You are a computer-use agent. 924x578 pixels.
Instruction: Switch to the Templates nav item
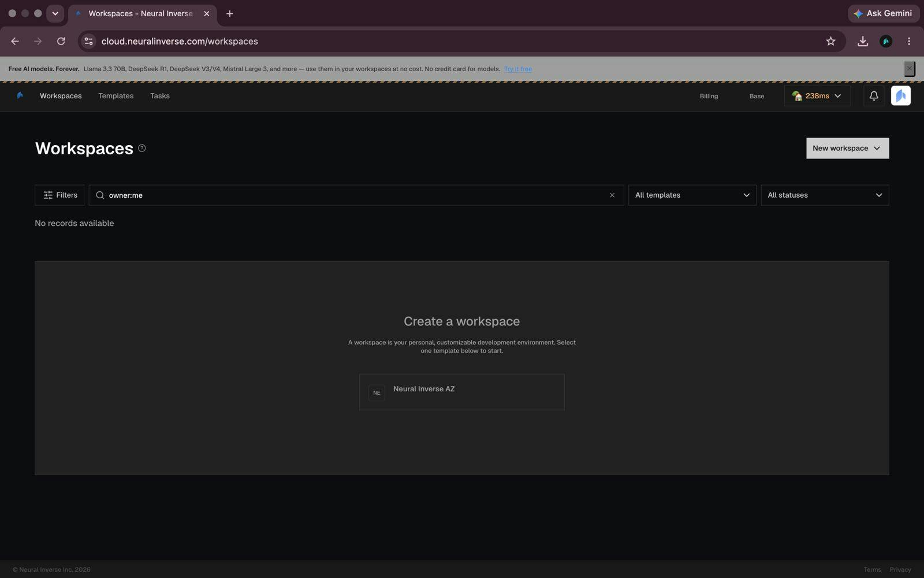(115, 96)
